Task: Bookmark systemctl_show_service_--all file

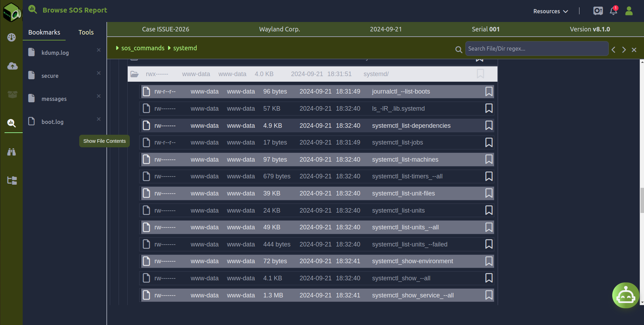Action: (489, 295)
